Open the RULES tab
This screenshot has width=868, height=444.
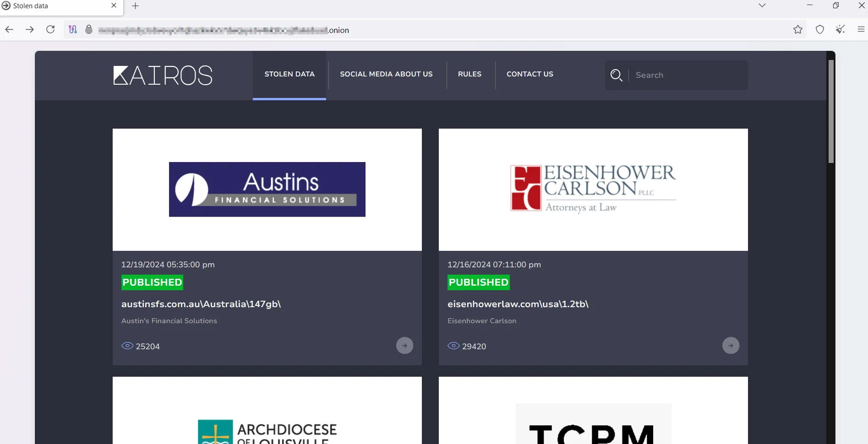click(x=469, y=74)
